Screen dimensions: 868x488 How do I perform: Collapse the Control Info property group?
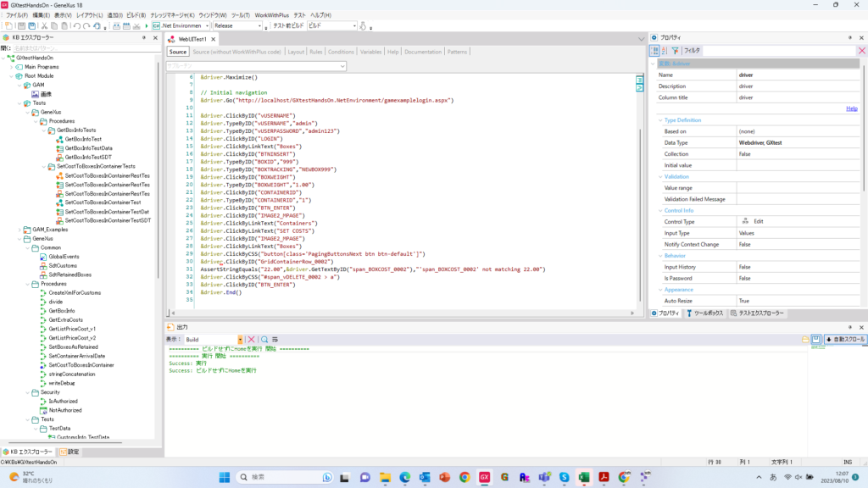660,210
